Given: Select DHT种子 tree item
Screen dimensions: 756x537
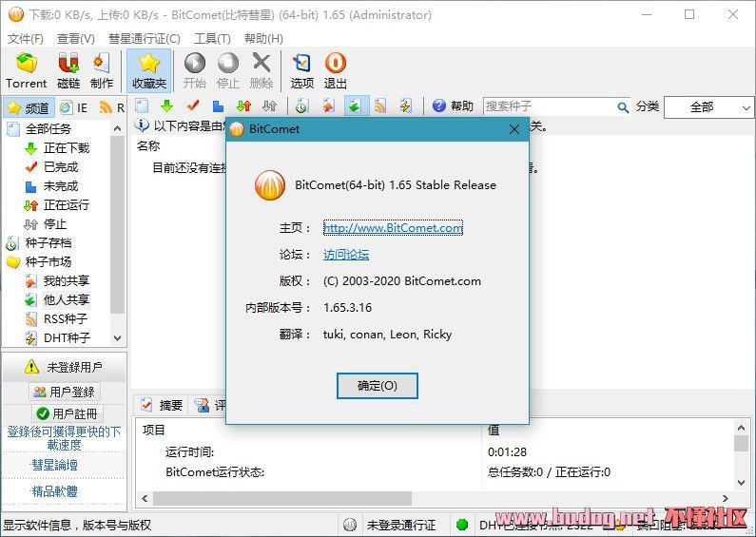Looking at the screenshot, I should (x=66, y=338).
